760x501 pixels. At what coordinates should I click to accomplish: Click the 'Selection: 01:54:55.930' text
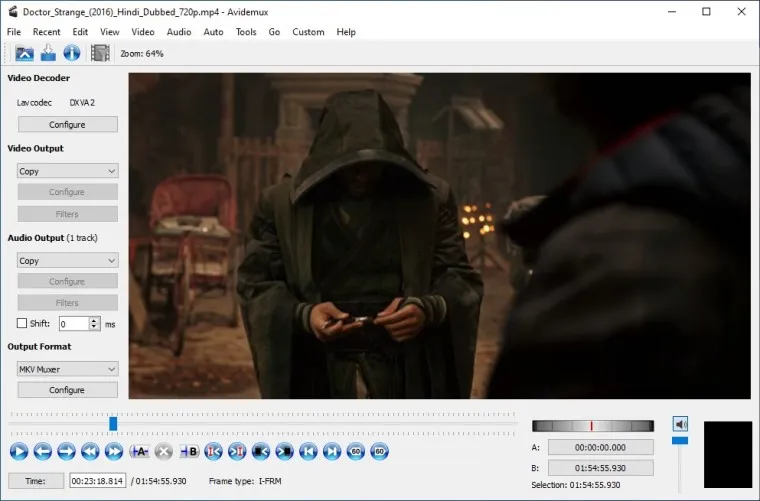point(576,485)
